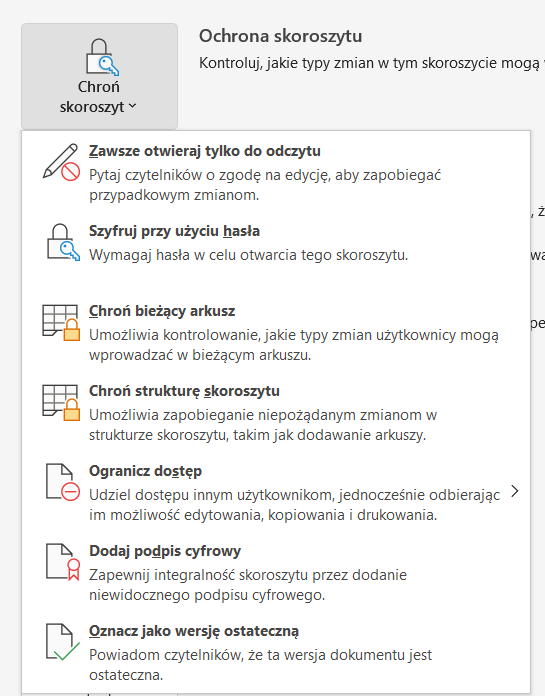The width and height of the screenshot is (545, 696).
Task: Click the padlock-with-key icon on Chroń skoroszyt
Action: (x=103, y=57)
